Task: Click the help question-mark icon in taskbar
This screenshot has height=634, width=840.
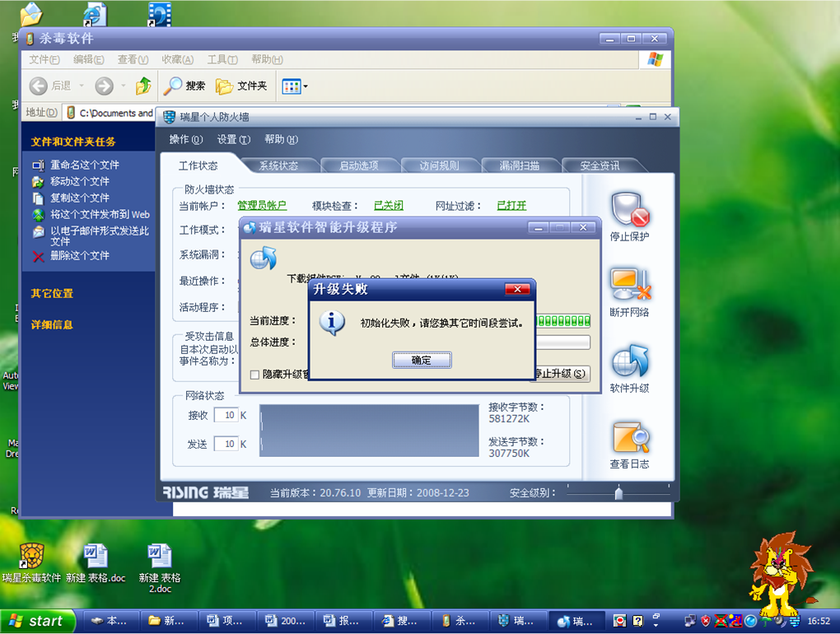Action: (638, 621)
